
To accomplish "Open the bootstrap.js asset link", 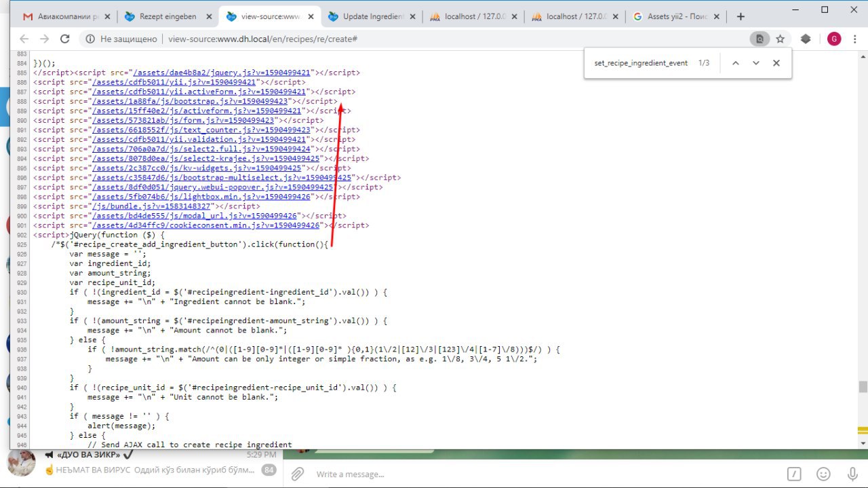I will click(190, 101).
